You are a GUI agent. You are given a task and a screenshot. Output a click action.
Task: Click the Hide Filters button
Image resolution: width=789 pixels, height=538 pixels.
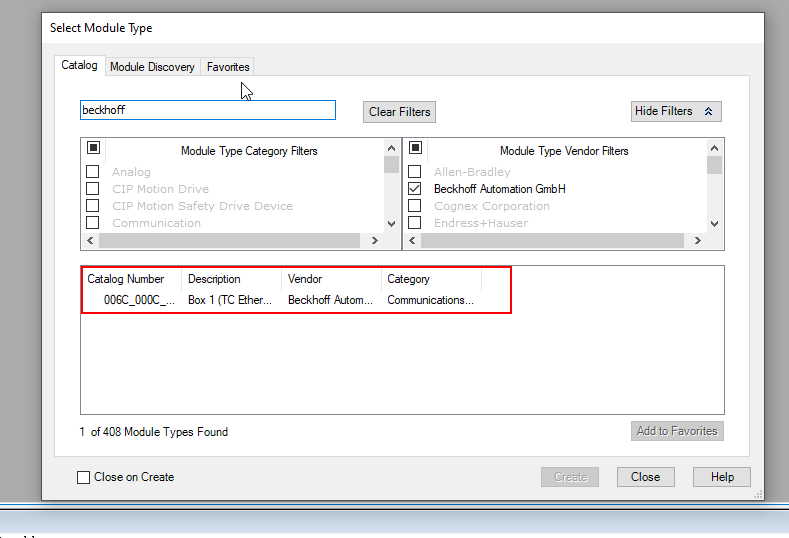[x=676, y=111]
